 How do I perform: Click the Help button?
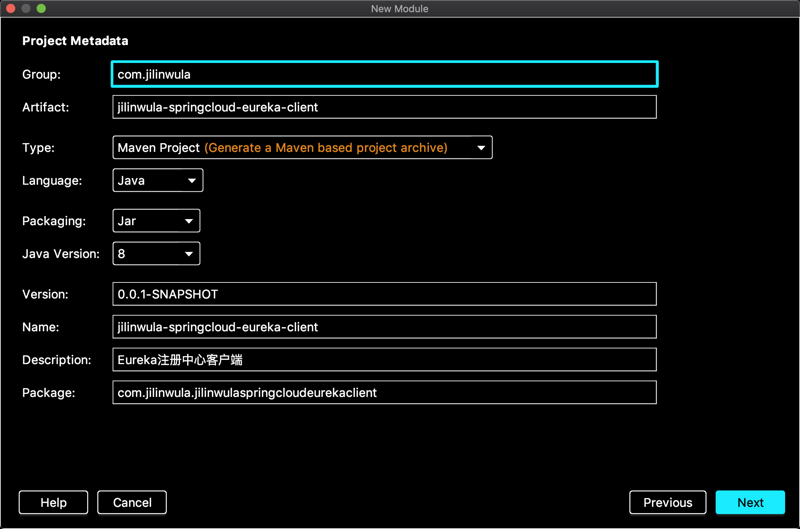point(54,502)
